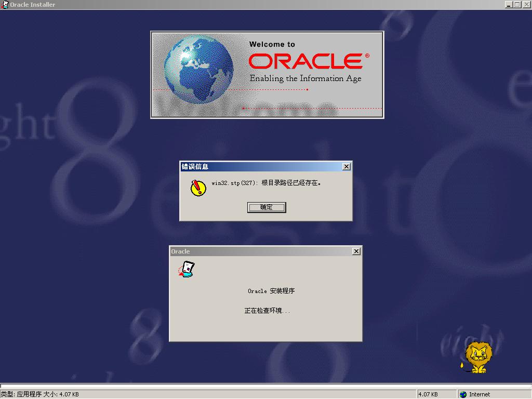
Task: Close the Oracle progress dialog
Action: pyautogui.click(x=356, y=251)
